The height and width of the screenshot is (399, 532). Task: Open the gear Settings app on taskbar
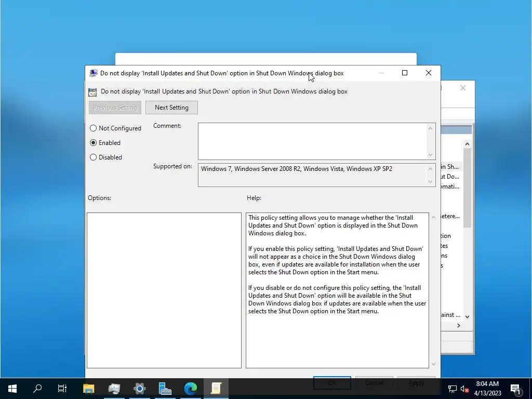coord(139,389)
